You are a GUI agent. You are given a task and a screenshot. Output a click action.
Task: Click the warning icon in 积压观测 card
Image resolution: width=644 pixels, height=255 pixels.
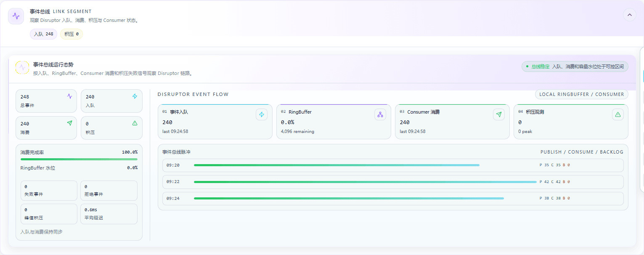pos(618,114)
